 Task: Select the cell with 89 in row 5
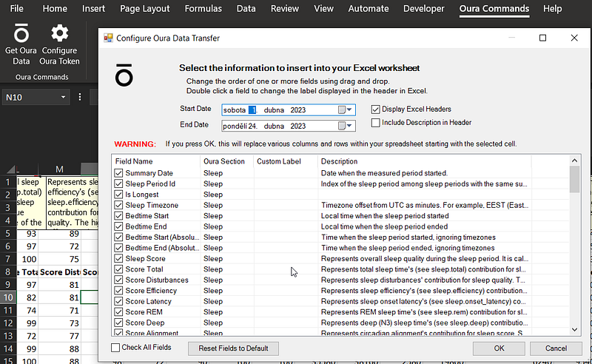pos(59,233)
